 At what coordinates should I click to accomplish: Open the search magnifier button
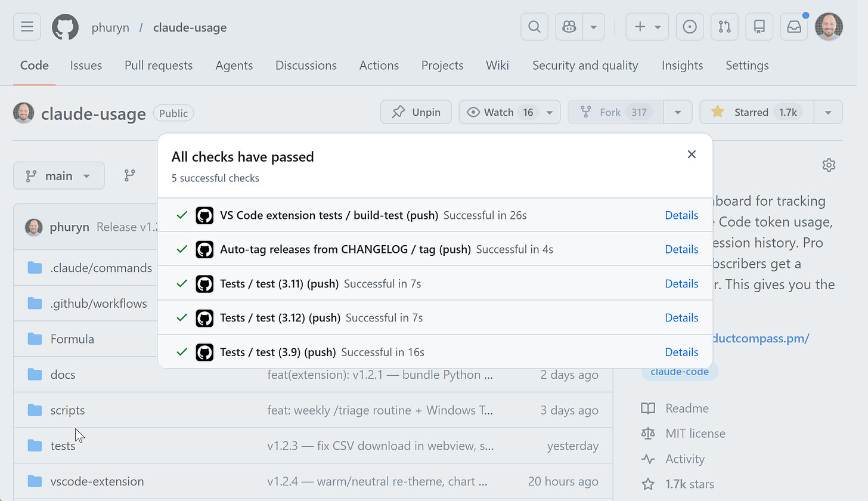pyautogui.click(x=534, y=27)
